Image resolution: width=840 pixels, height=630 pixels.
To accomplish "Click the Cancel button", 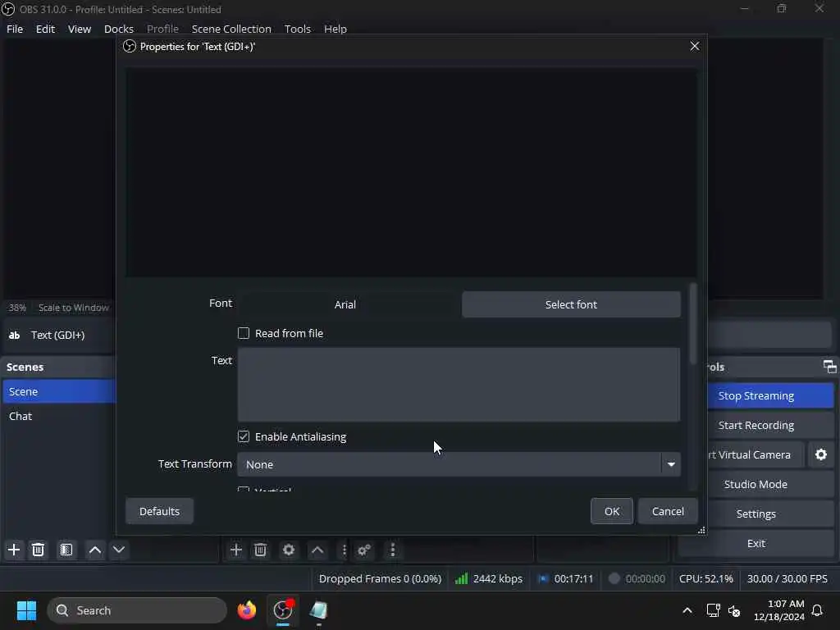I will point(668,511).
